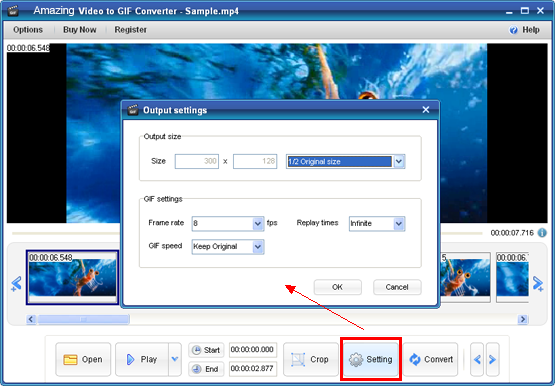
Task: Select the partially visible thumbnail labeled 00:00:06
Action: 512,277
